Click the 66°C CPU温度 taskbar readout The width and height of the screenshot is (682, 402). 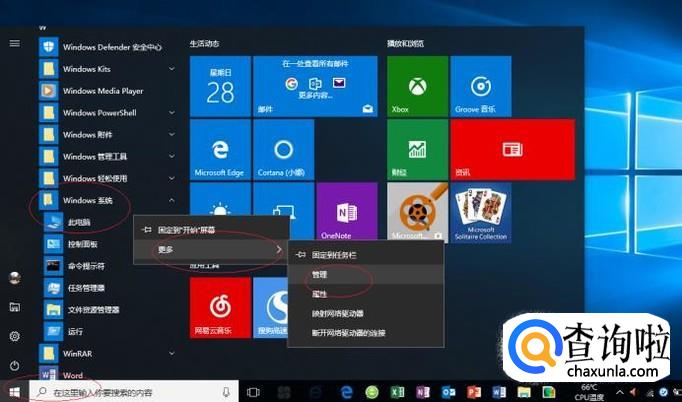tap(589, 392)
